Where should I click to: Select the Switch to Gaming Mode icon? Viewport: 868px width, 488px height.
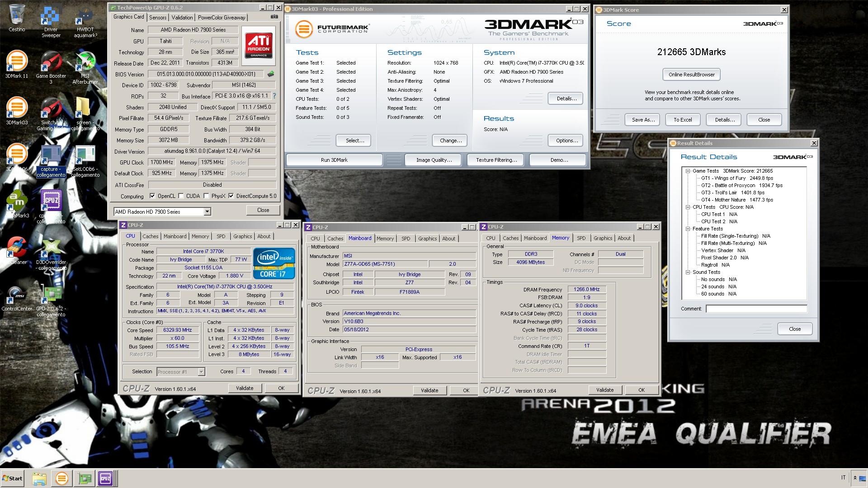[51, 114]
